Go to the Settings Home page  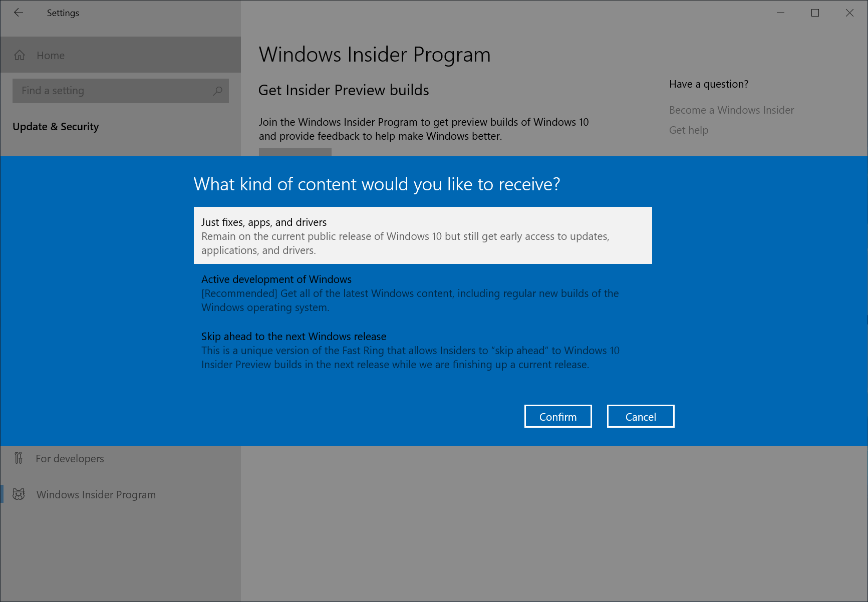[x=50, y=55]
